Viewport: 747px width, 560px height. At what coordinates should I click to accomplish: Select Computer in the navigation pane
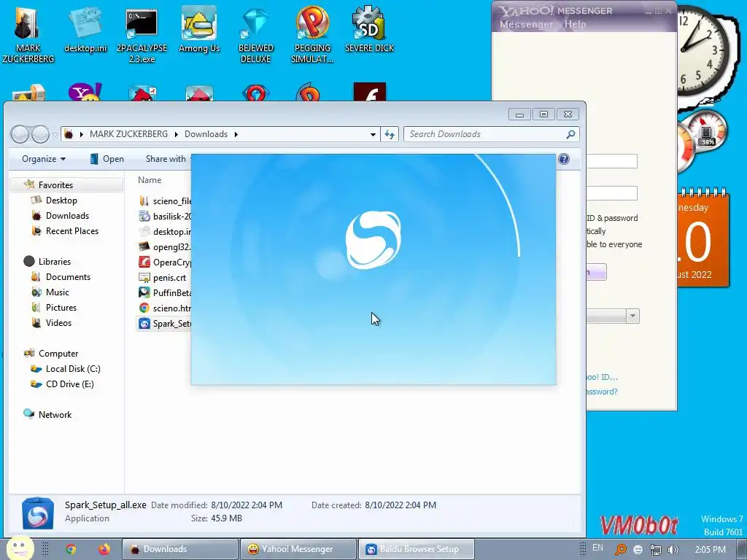point(58,354)
